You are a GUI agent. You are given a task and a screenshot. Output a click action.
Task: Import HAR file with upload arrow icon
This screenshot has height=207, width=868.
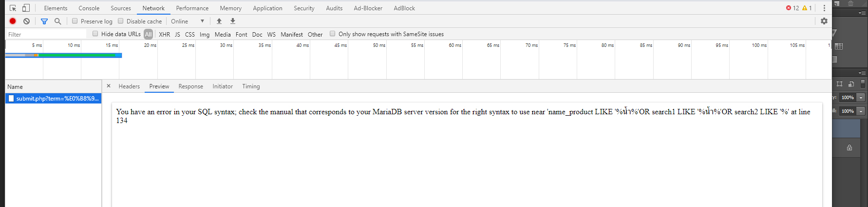[x=219, y=21]
